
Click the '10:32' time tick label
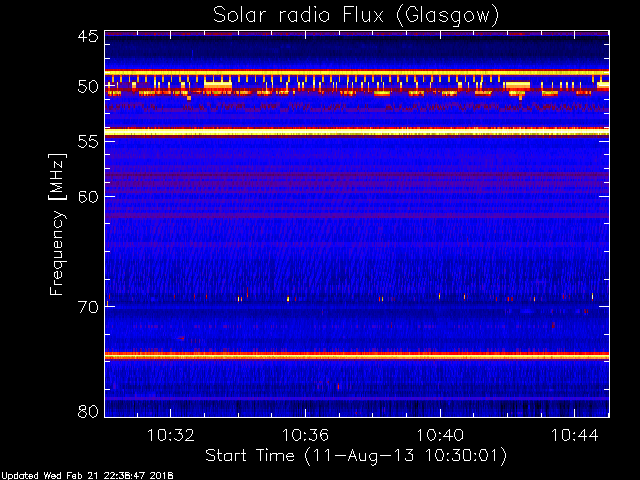pyautogui.click(x=171, y=435)
